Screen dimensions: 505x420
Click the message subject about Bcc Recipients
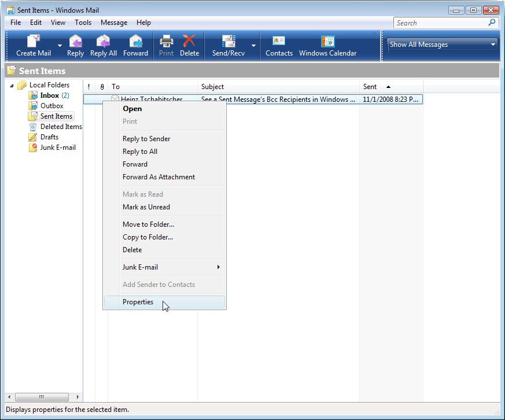tap(278, 99)
